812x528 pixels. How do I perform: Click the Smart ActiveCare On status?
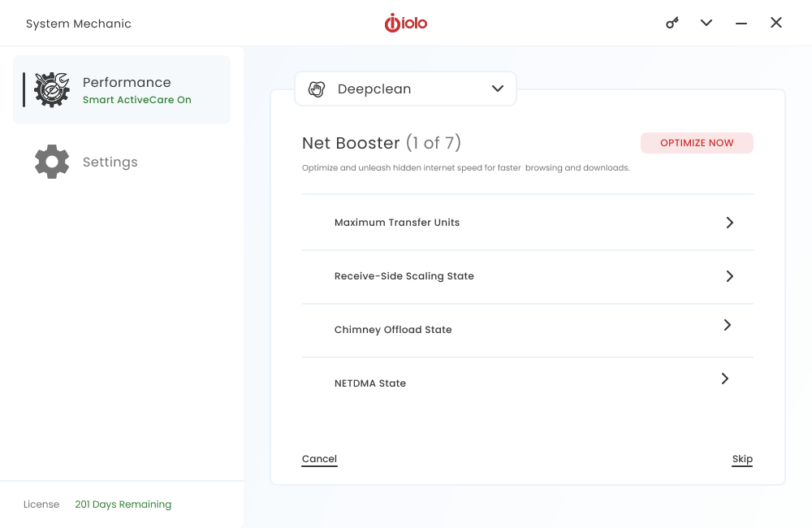[x=137, y=100]
